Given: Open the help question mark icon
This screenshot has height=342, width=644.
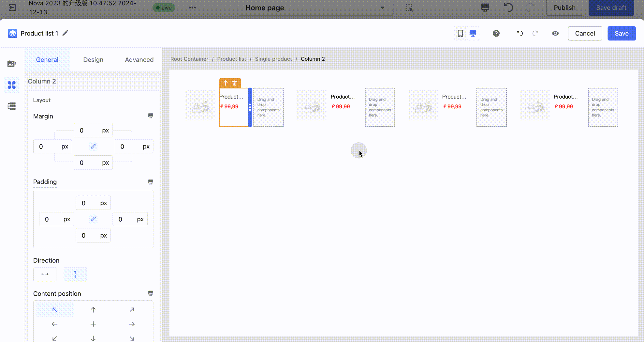Looking at the screenshot, I should click(x=496, y=33).
